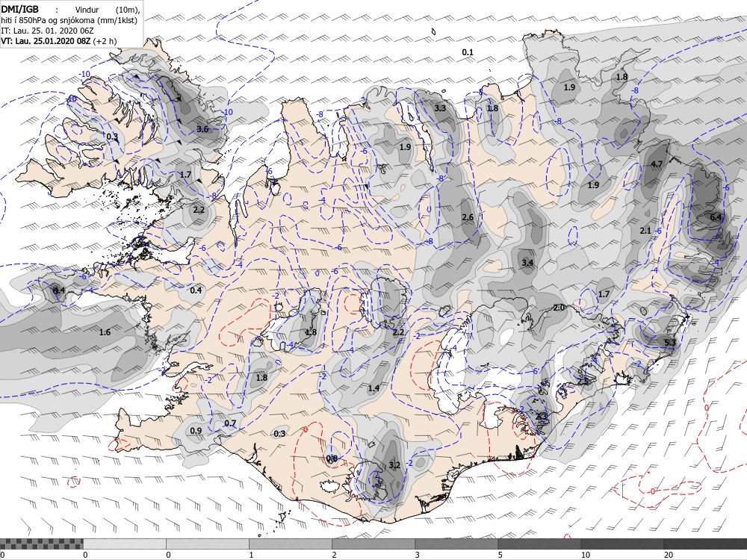Select the 'Vindur (10m),' header text
The image size is (747, 560).
pyautogui.click(x=107, y=10)
